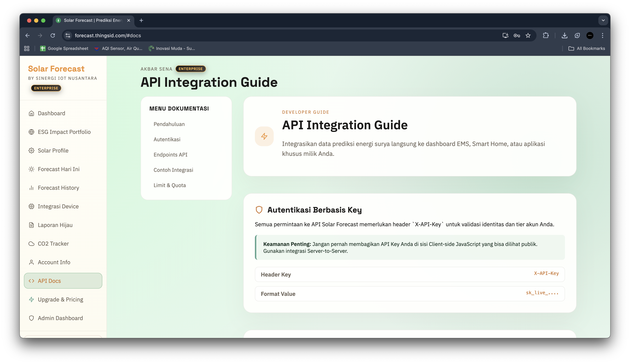This screenshot has width=630, height=364.
Task: Open a new browser tab
Action: point(141,21)
